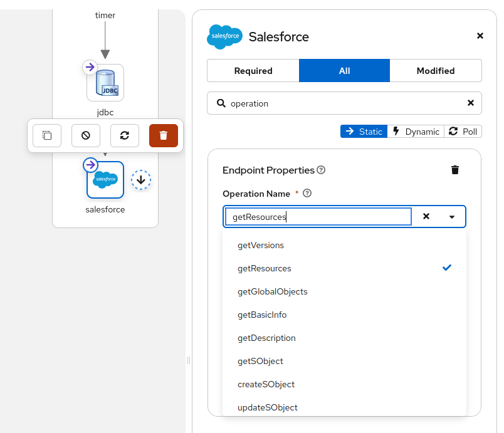This screenshot has width=504, height=433.
Task: Close the Salesforce configuration panel
Action: (480, 36)
